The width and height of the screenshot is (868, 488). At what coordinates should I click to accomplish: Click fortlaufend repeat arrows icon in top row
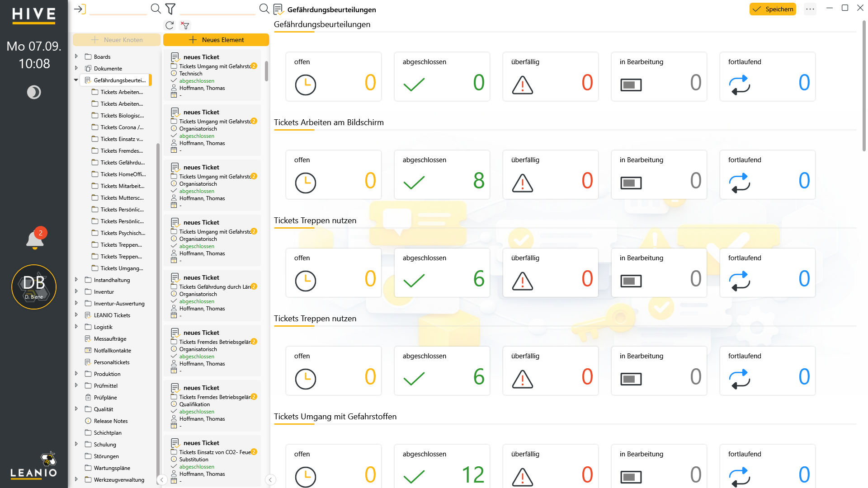click(740, 85)
